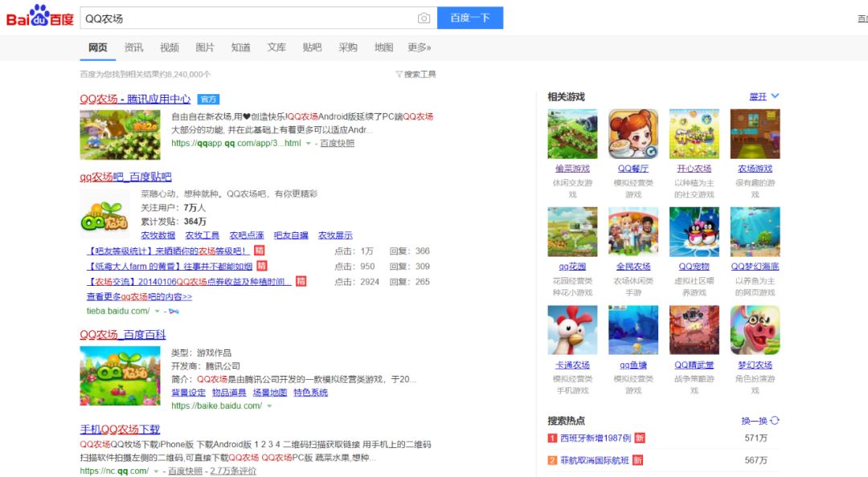The height and width of the screenshot is (477, 868).
Task: Switch to the 图片 tab
Action: [x=205, y=47]
